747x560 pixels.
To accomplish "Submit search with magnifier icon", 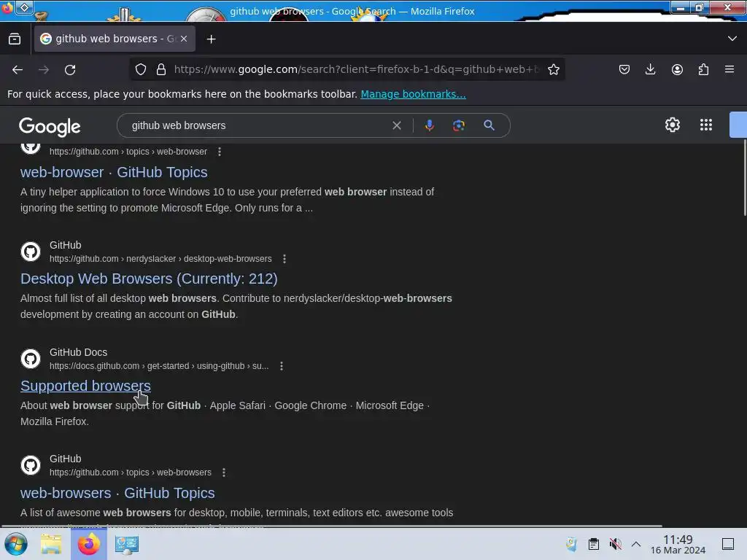I will pos(489,125).
